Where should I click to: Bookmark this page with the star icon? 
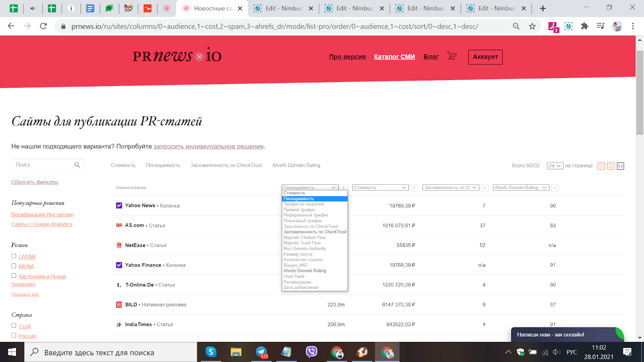pos(532,26)
